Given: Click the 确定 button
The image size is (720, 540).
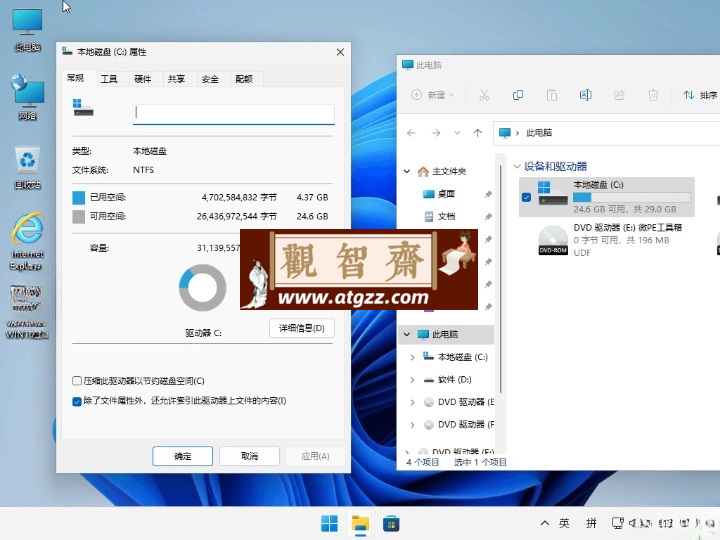Looking at the screenshot, I should click(182, 456).
